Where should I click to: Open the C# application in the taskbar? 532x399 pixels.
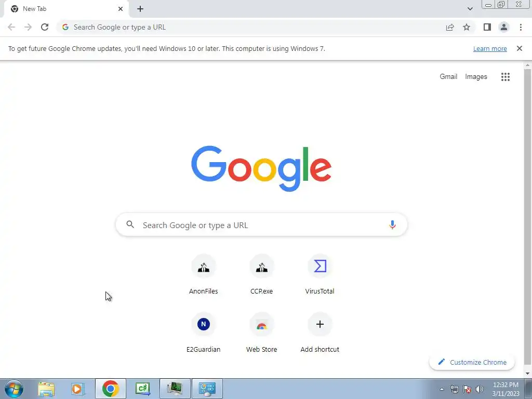(x=142, y=389)
